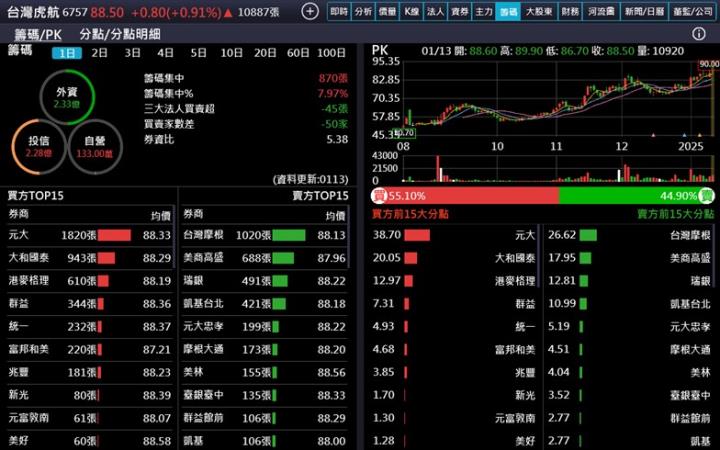Click the green 賣 sell badge icon
Viewport: 720px width, 450px height.
point(707,196)
